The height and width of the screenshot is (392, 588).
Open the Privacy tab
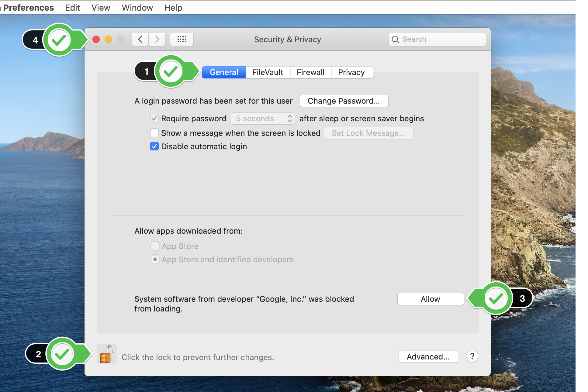(351, 72)
